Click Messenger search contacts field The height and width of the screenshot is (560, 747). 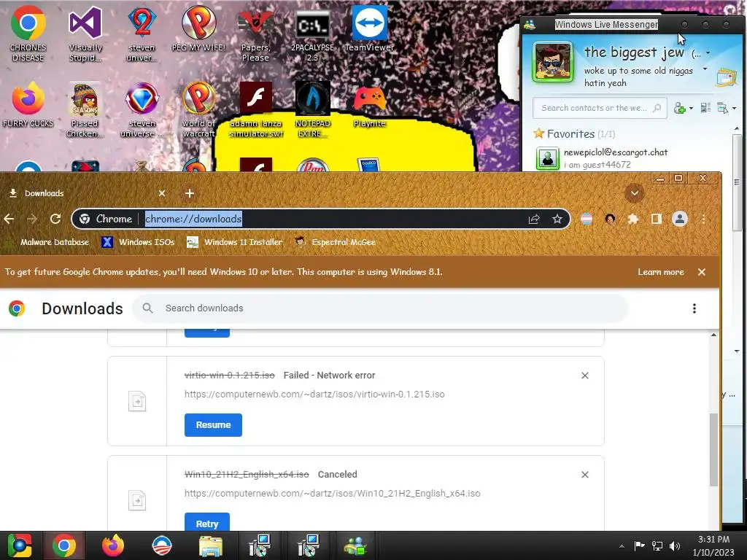[600, 108]
